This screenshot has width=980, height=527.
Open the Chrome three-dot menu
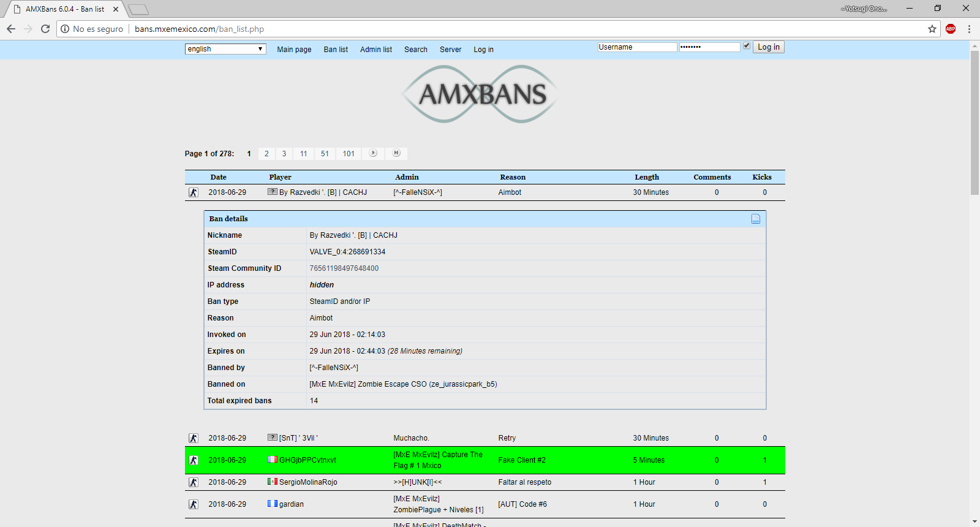pyautogui.click(x=969, y=29)
